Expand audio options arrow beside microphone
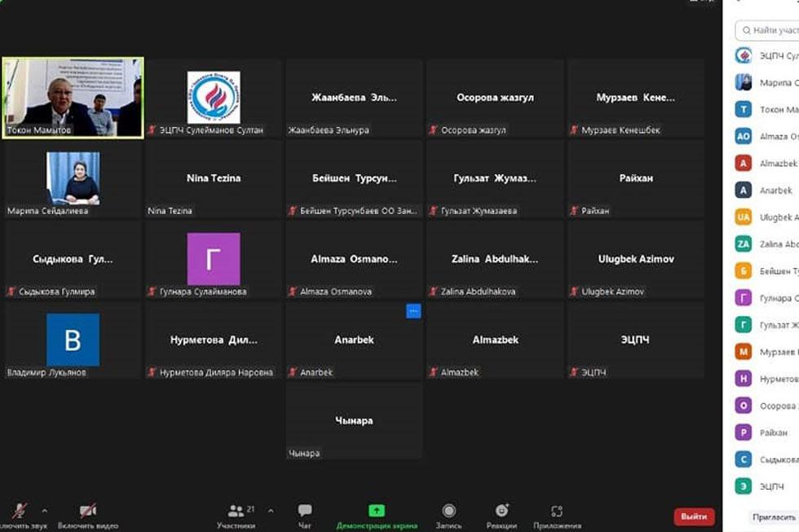This screenshot has width=799, height=532. (x=44, y=511)
